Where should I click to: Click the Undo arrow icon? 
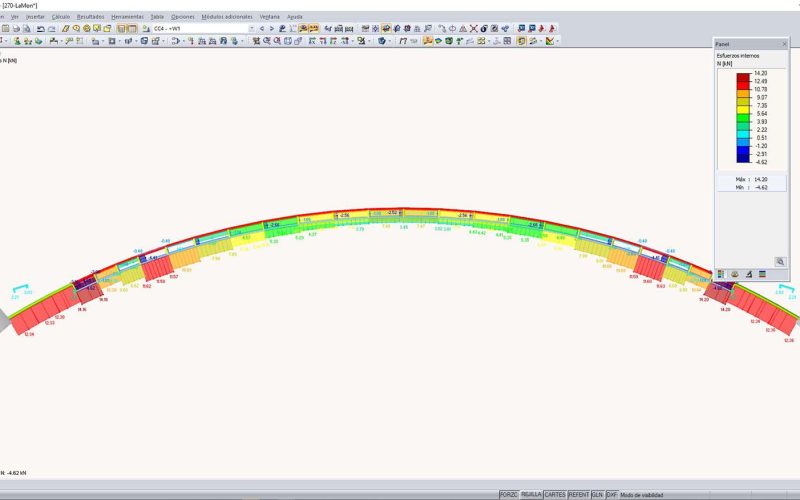[41, 29]
